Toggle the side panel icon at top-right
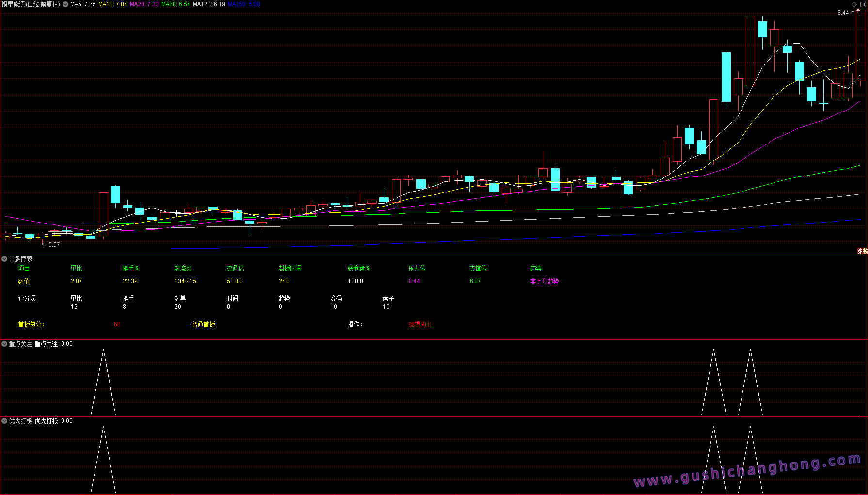The height and width of the screenshot is (495, 868). point(862,4)
